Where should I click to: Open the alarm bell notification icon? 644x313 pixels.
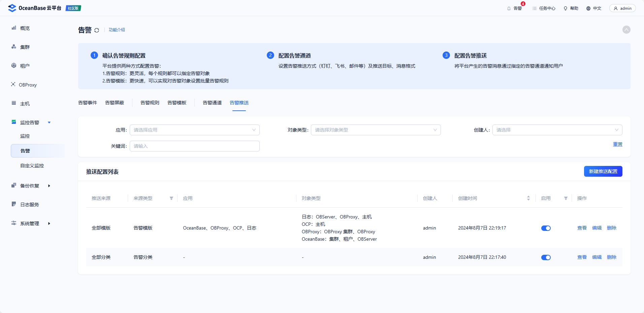pyautogui.click(x=509, y=8)
